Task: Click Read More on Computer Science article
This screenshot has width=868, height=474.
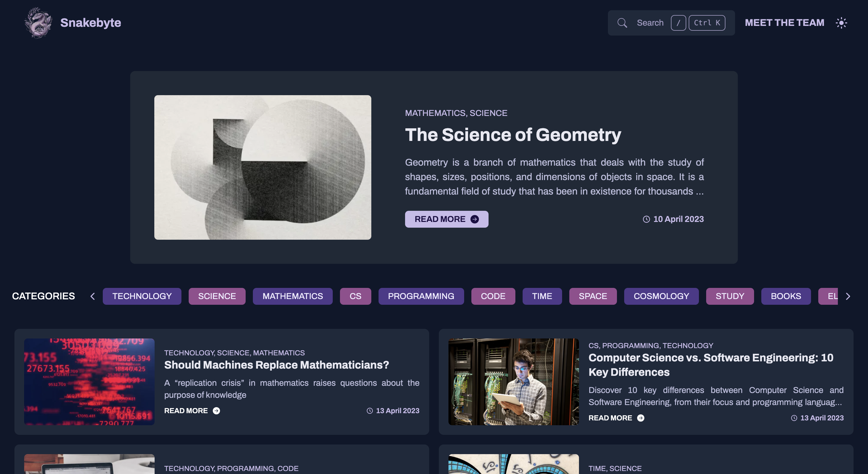Action: (617, 418)
